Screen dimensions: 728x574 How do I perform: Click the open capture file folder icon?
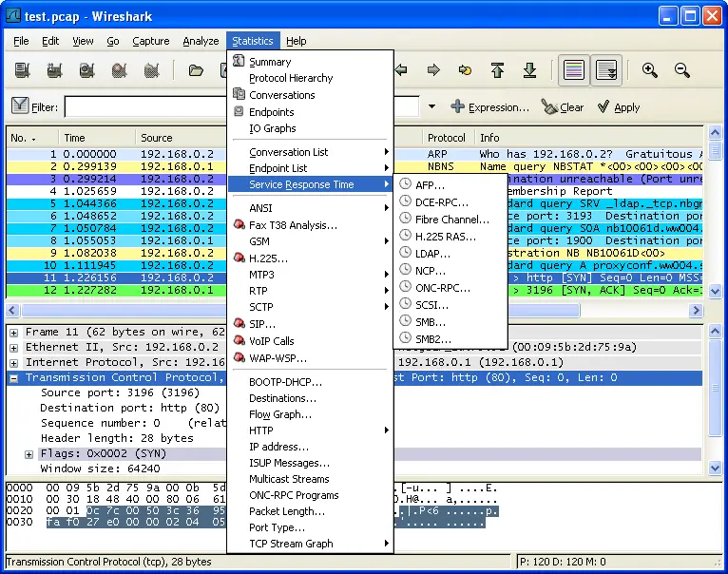click(196, 70)
